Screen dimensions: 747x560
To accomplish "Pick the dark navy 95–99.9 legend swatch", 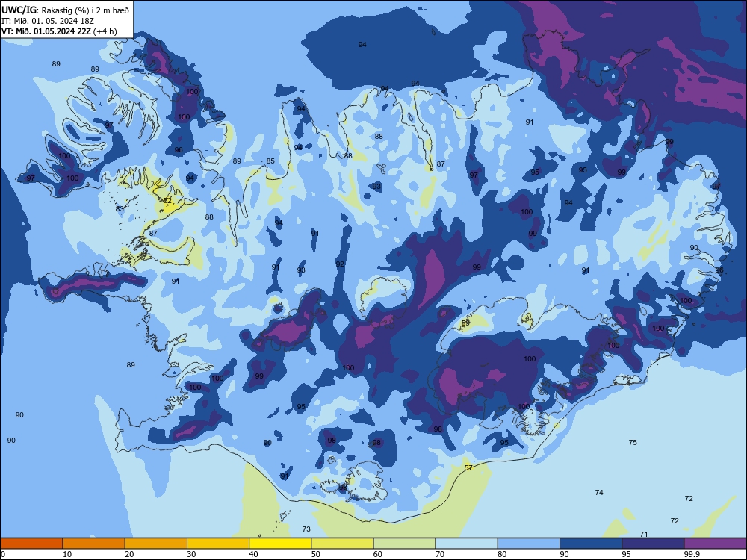I will coord(653,544).
